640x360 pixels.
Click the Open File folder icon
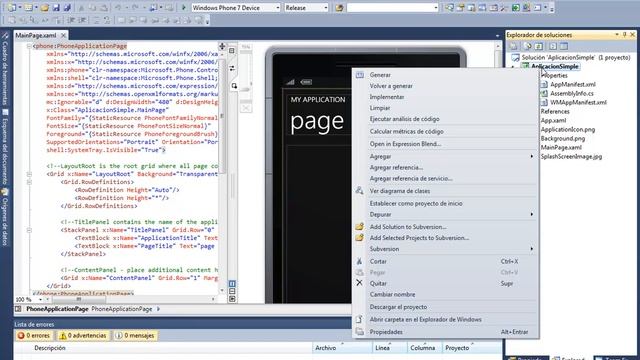(x=45, y=7)
